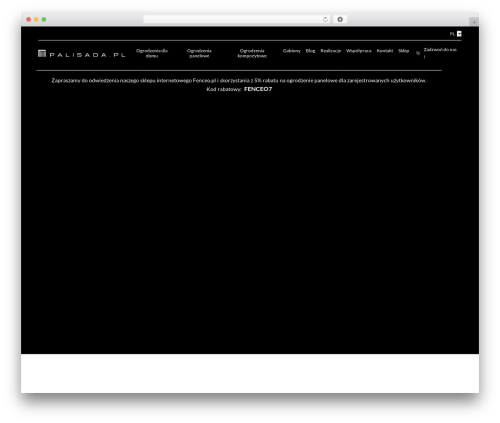Open the Sklep link
Image resolution: width=500 pixels, height=423 pixels.
(x=403, y=51)
